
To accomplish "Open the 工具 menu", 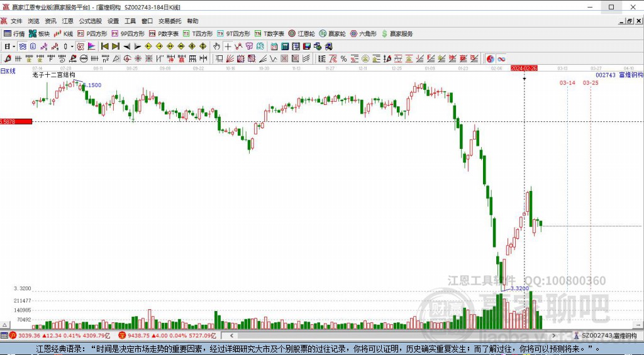I will pos(130,21).
